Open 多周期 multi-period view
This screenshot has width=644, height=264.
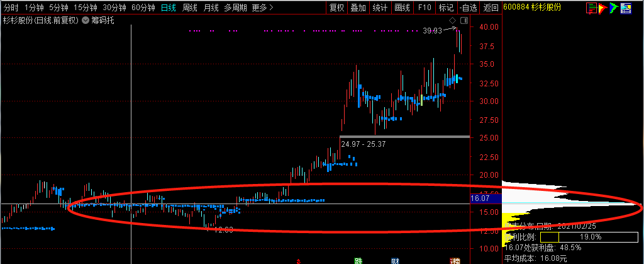pos(236,8)
